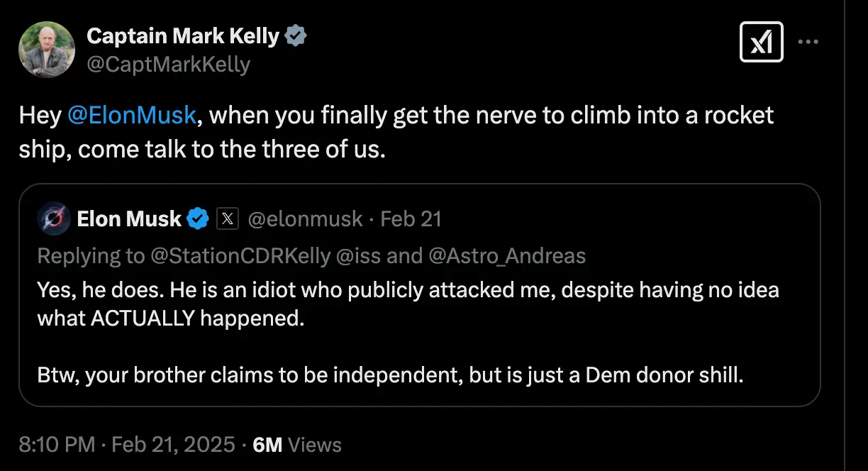The image size is (868, 471).
Task: Click the verified badge next to Captain Mark Kelly
Action: 297,35
